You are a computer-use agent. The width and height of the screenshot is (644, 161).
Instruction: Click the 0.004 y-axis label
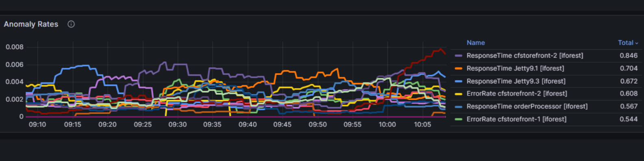coord(15,82)
